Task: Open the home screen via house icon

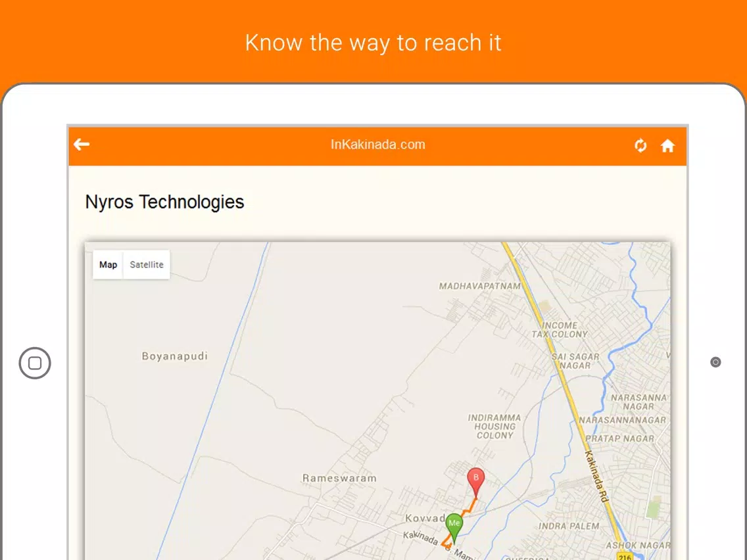Action: 667,146
